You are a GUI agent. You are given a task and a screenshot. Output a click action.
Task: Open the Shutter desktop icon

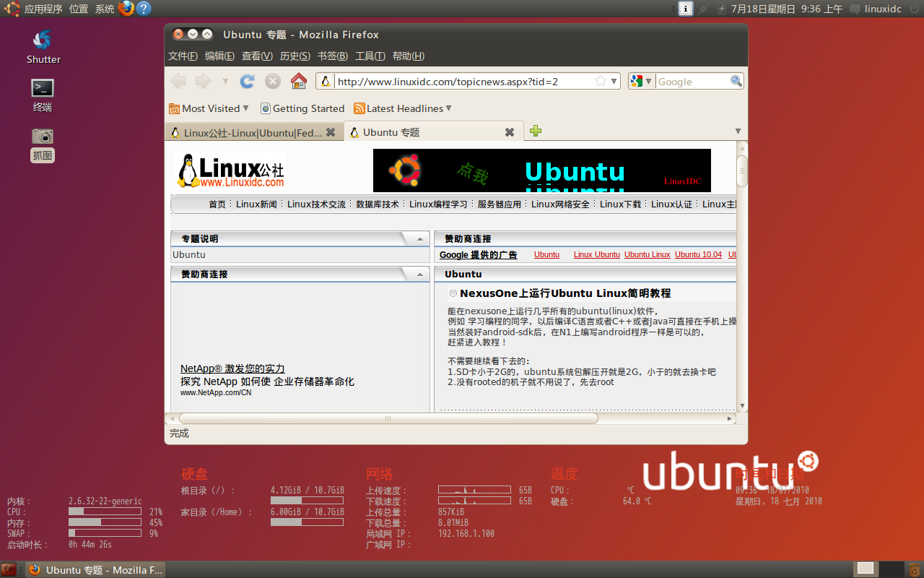click(x=43, y=46)
